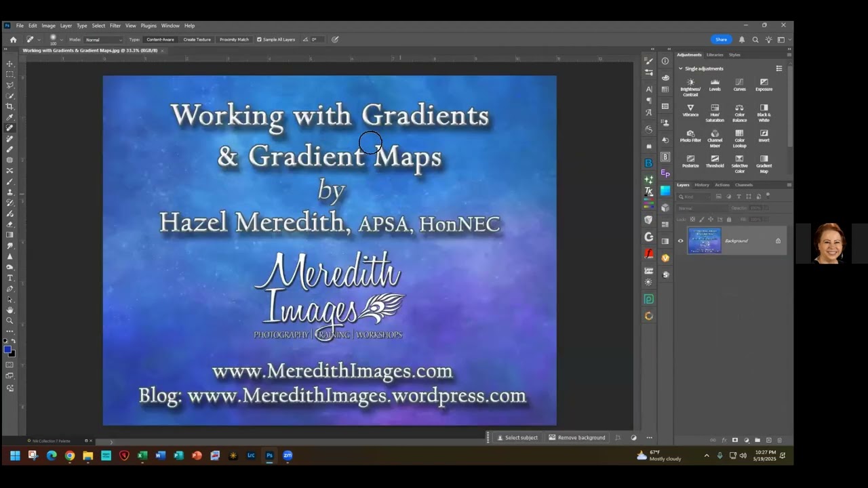Add a Gradient Map adjustment

pos(764,164)
